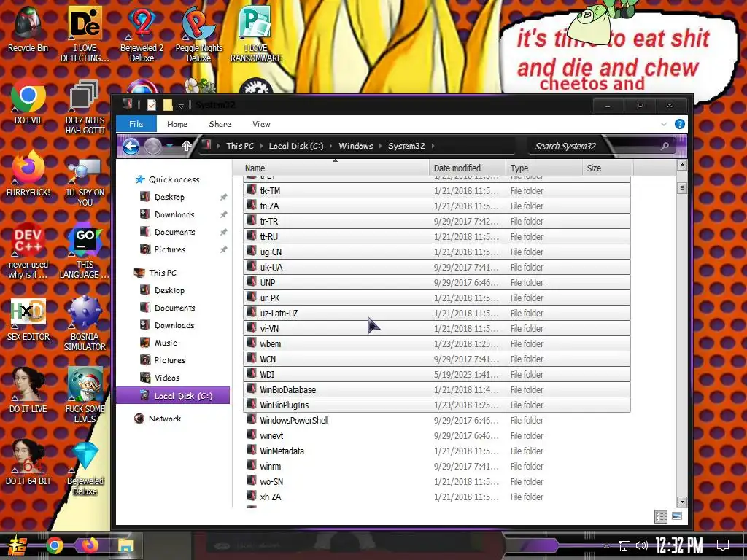Sort by Date modified column header
This screenshot has width=747, height=560.
pos(468,168)
